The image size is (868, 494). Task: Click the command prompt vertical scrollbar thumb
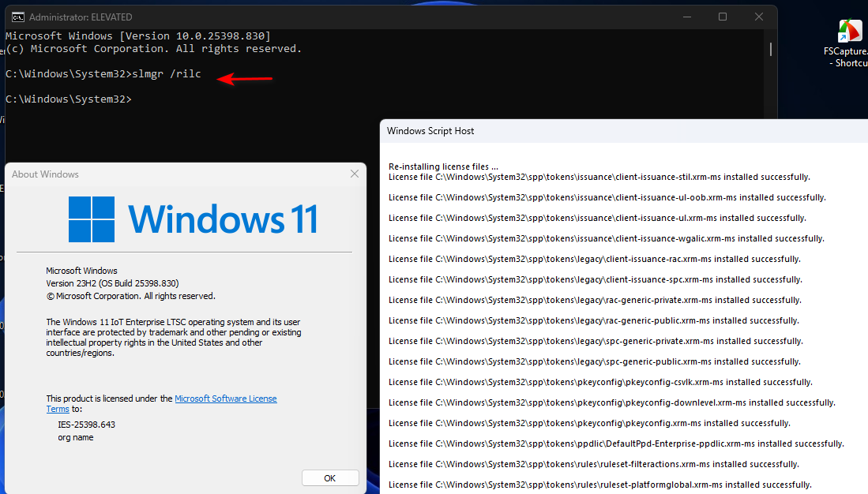(x=771, y=49)
